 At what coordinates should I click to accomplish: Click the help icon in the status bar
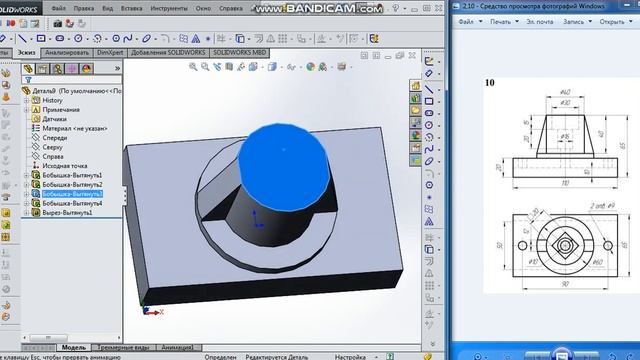(x=390, y=357)
